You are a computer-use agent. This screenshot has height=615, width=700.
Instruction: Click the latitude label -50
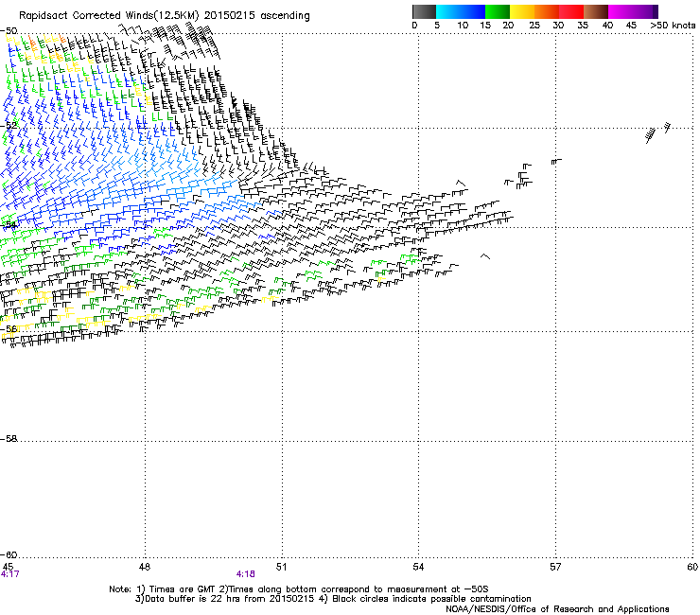9,31
